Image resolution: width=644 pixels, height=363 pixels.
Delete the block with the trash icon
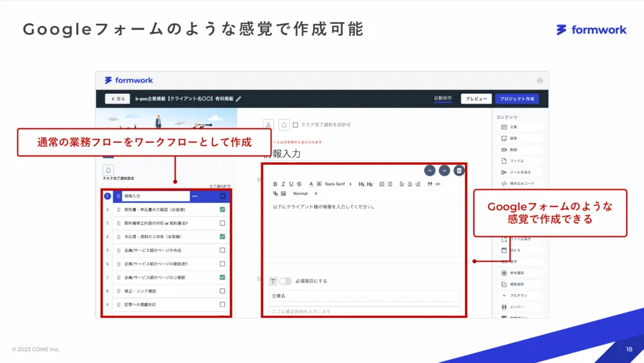point(459,171)
